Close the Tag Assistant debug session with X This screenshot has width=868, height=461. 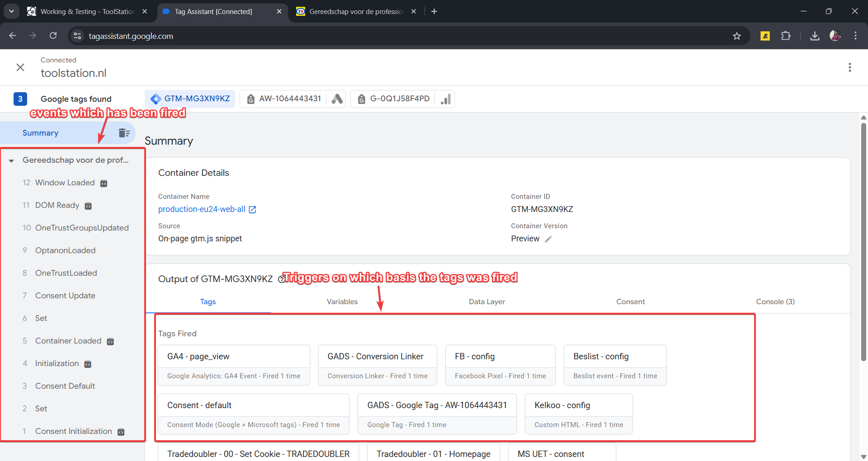click(20, 67)
